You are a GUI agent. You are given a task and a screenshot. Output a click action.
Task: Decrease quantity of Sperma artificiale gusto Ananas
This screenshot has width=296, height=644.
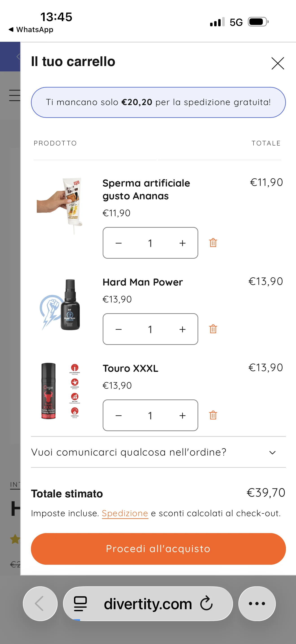tap(119, 243)
